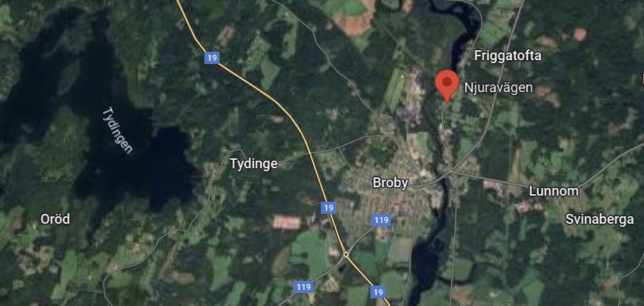
Task: Select the 119 shield just below Broby
Action: point(381,220)
